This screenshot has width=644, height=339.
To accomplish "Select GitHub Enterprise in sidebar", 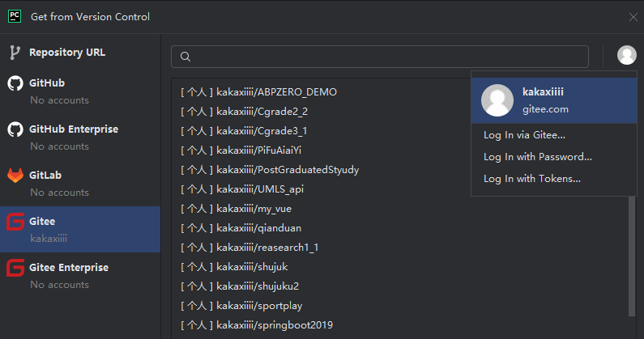I will [80, 137].
